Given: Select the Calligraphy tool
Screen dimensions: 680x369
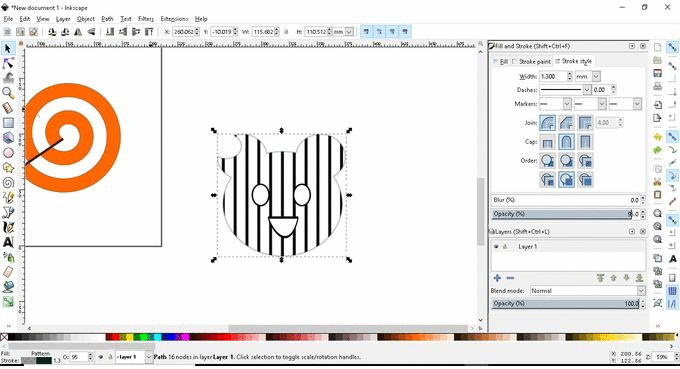Looking at the screenshot, I should point(8,227).
